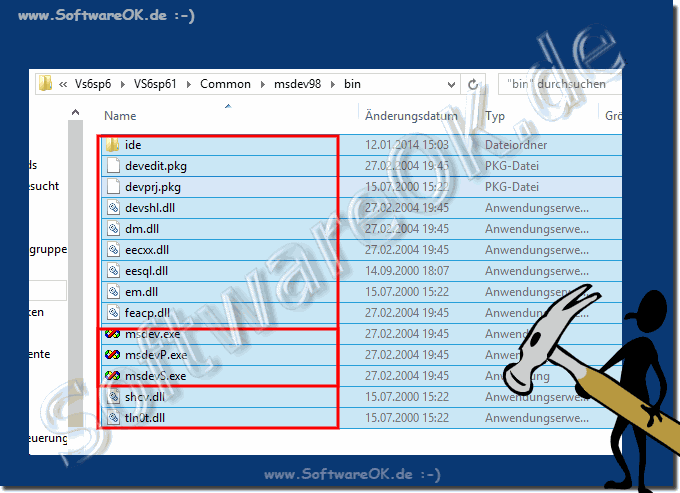
Task: Expand the arrow after VS6sp61
Action: tap(189, 85)
